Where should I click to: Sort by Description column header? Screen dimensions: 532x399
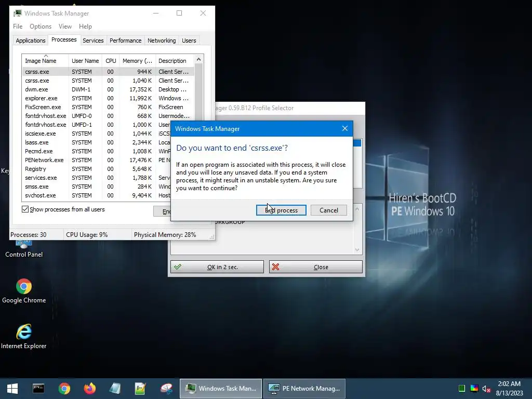click(175, 61)
